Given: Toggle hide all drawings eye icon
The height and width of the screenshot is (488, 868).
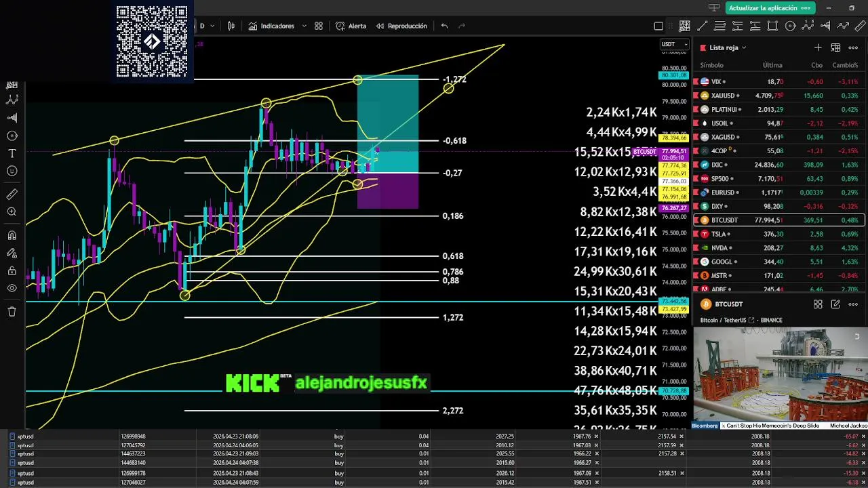Looking at the screenshot, I should point(12,289).
